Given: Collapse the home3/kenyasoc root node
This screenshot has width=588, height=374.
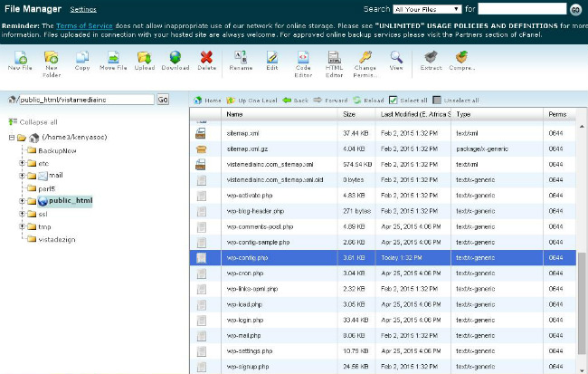Looking at the screenshot, I should 11,138.
